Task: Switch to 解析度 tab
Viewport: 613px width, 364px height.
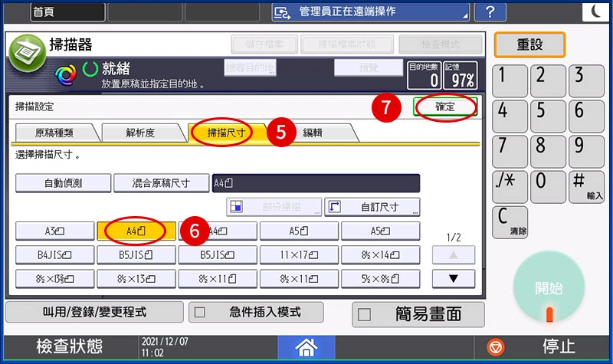Action: pyautogui.click(x=140, y=133)
